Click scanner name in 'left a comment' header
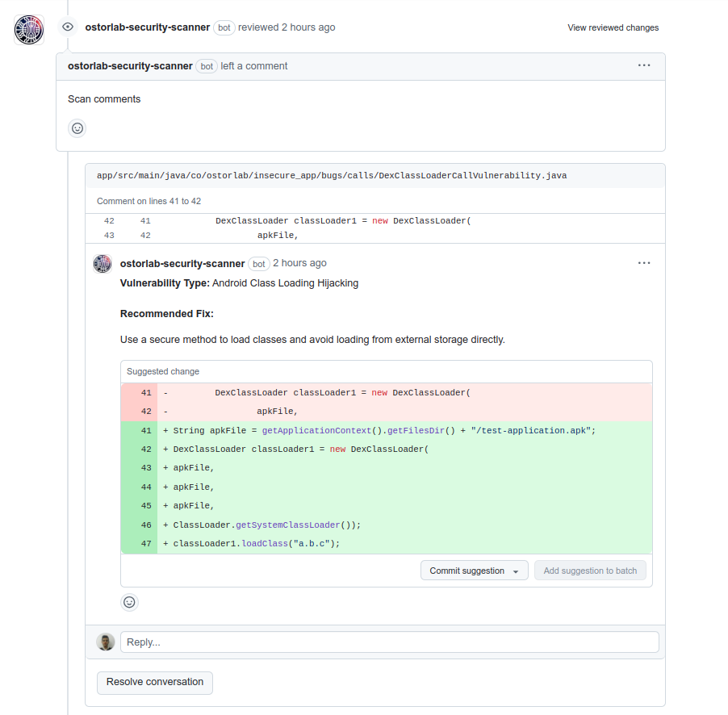Image resolution: width=728 pixels, height=715 pixels. (x=130, y=66)
